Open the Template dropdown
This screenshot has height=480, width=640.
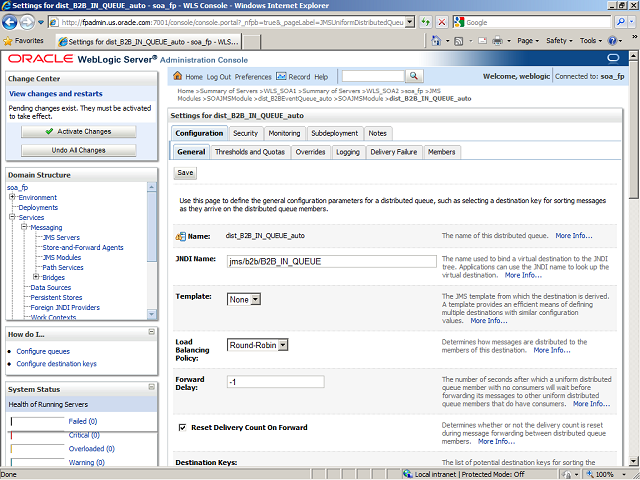point(244,299)
